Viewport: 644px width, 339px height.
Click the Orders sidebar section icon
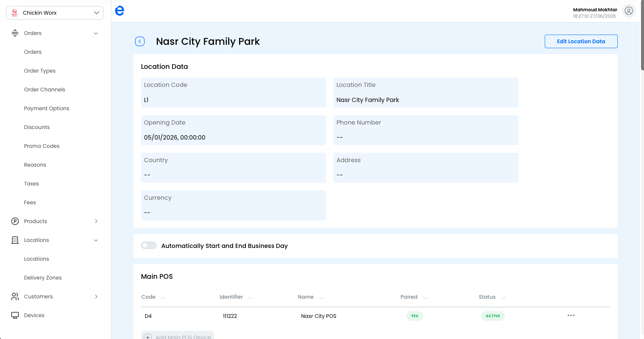(x=15, y=33)
